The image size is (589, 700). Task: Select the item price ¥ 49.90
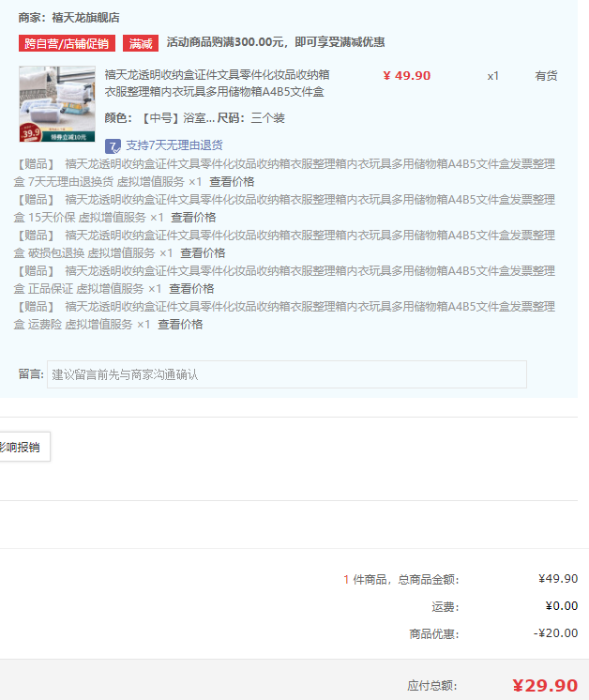(406, 75)
